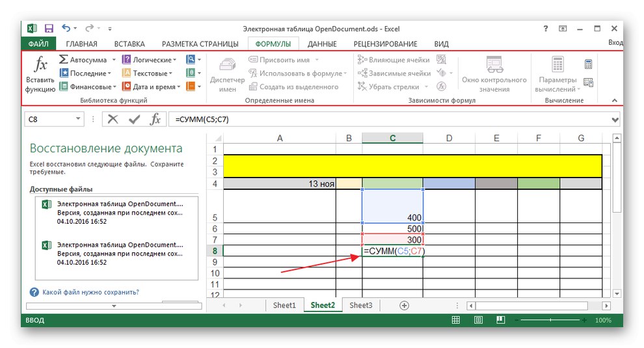The height and width of the screenshot is (348, 644).
Task: Click page layout view icon
Action: coord(478,320)
